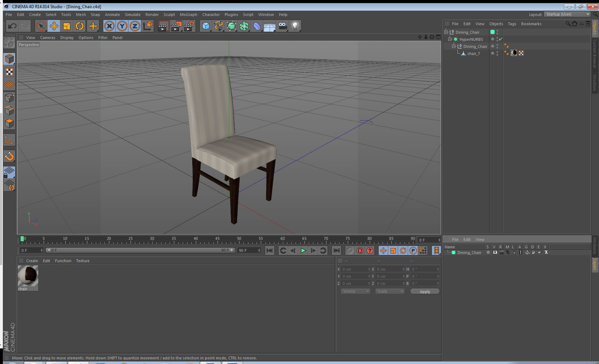Open the MoGraph menu
The image size is (599, 364).
pyautogui.click(x=188, y=15)
